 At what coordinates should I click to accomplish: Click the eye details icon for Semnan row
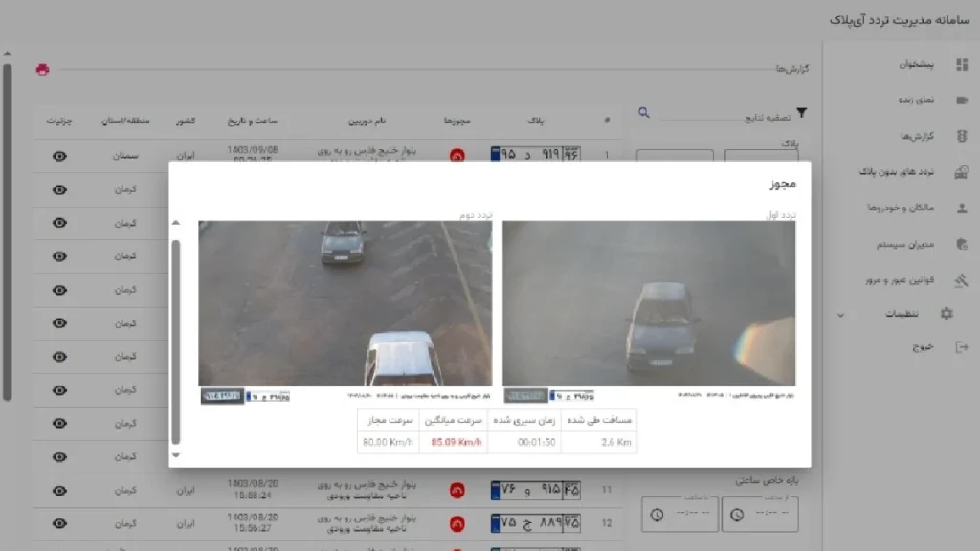tap(59, 156)
